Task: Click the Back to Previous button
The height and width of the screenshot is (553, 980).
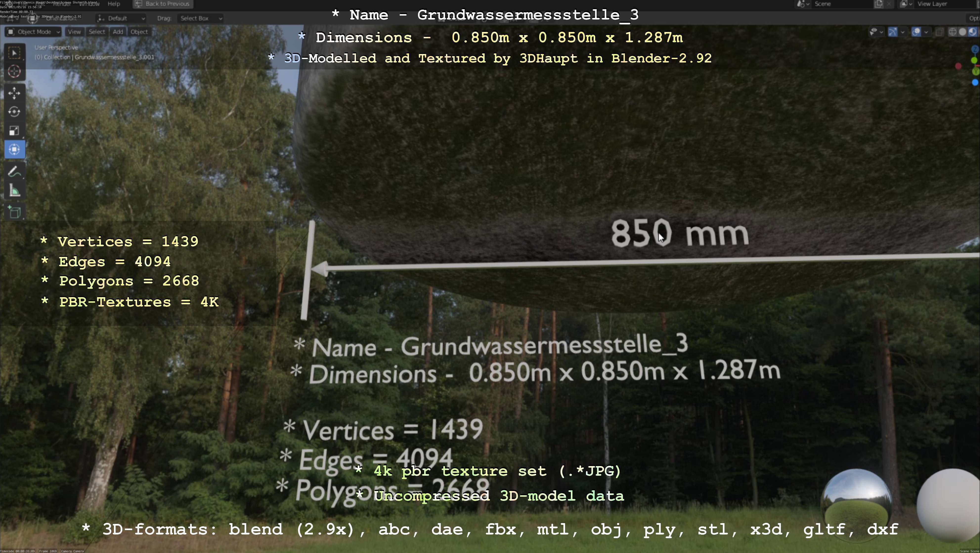Action: (163, 4)
